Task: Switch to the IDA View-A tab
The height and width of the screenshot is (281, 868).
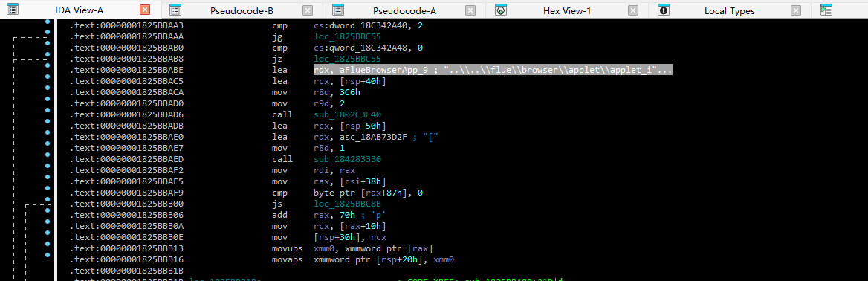Action: coord(80,10)
